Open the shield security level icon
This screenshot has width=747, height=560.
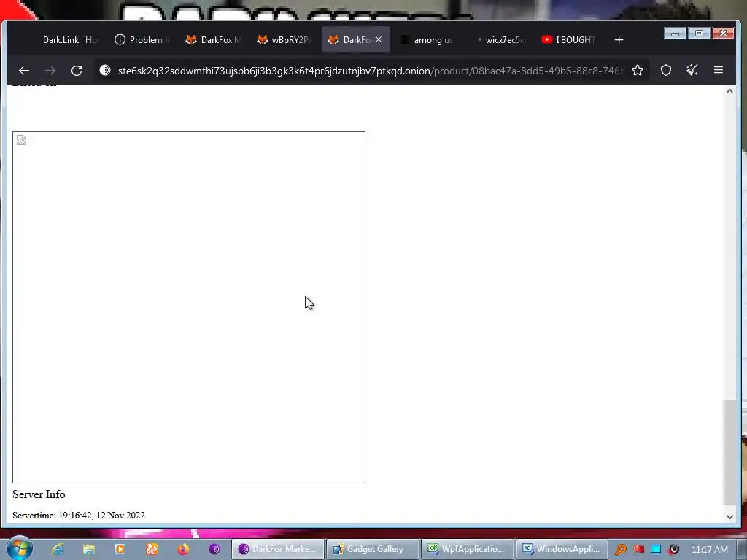[666, 71]
